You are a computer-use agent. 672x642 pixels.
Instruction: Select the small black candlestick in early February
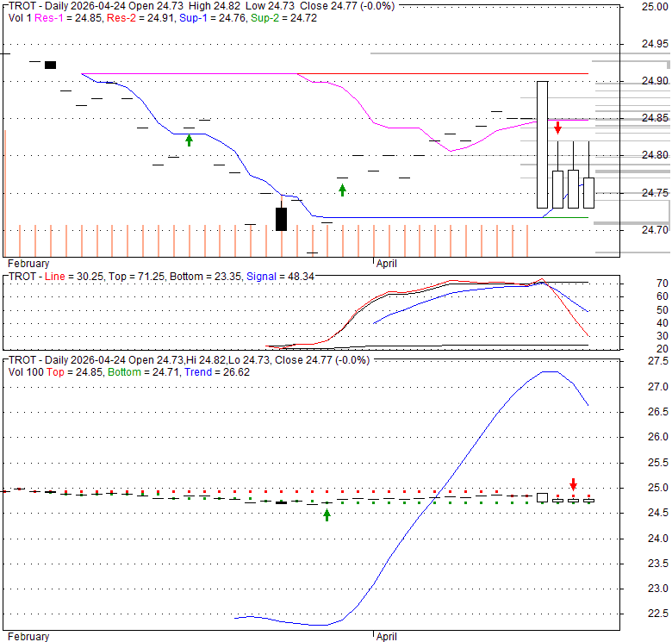(50, 65)
